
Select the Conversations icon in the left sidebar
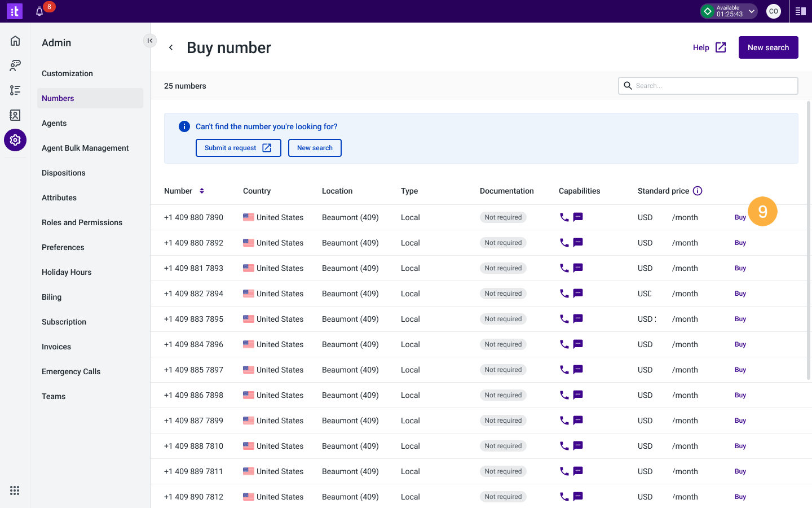click(x=15, y=65)
